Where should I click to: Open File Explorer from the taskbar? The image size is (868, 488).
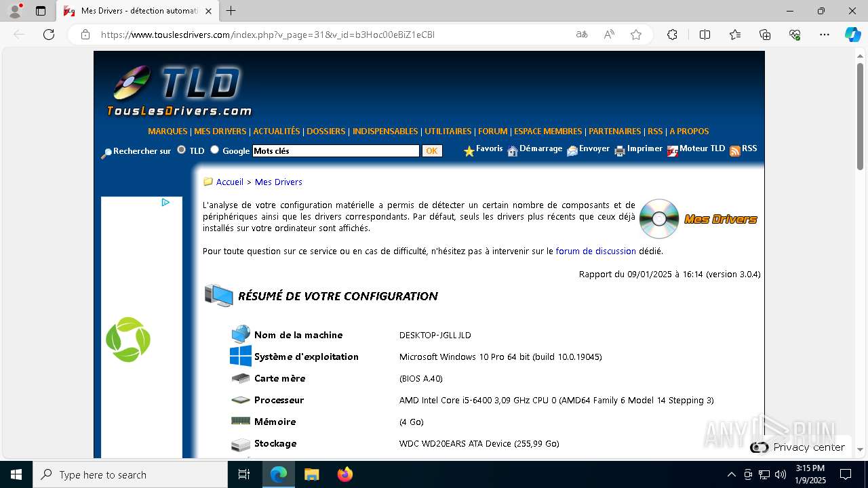click(x=311, y=474)
